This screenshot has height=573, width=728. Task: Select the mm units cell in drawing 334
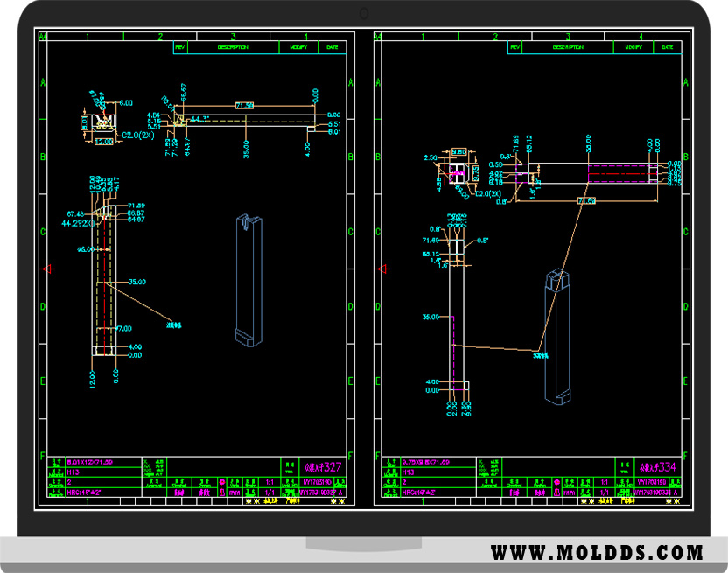pos(570,493)
